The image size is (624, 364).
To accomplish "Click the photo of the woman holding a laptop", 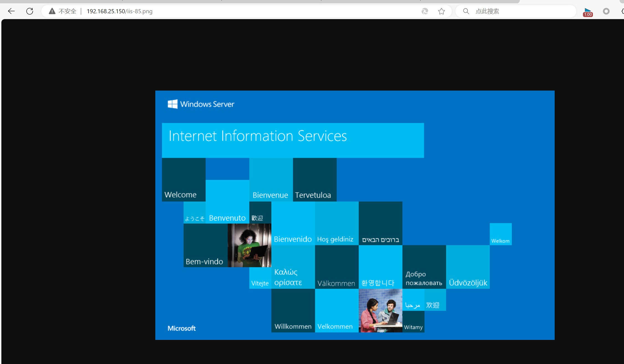I will (x=249, y=245).
